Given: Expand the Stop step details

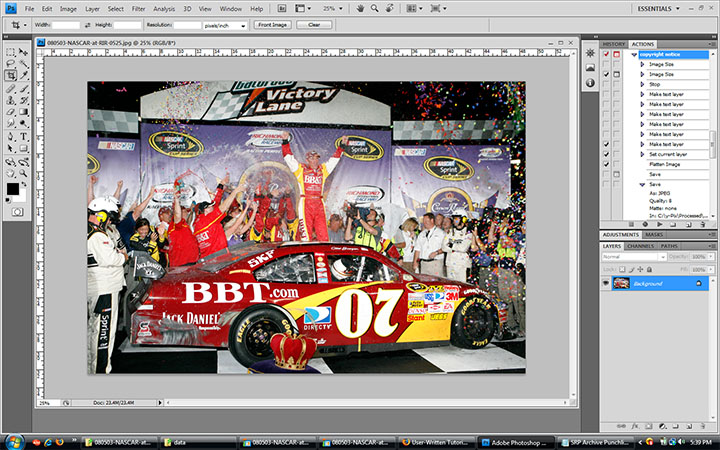Looking at the screenshot, I should pyautogui.click(x=642, y=84).
